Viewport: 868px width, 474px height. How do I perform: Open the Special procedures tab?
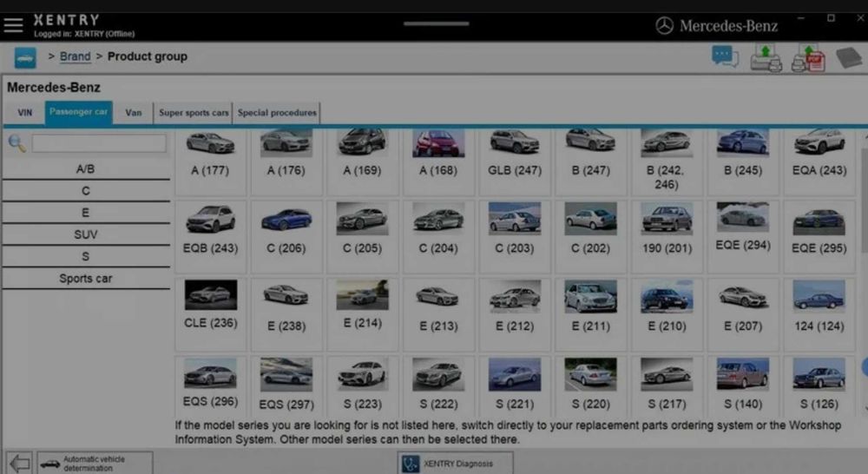[277, 112]
